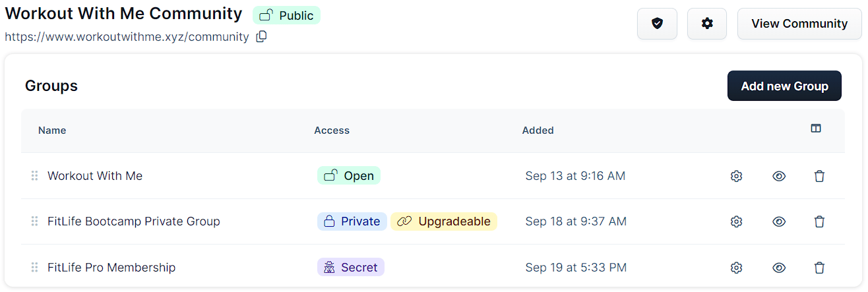Toggle visibility of Workout With Me group
The height and width of the screenshot is (292, 868).
coord(779,176)
